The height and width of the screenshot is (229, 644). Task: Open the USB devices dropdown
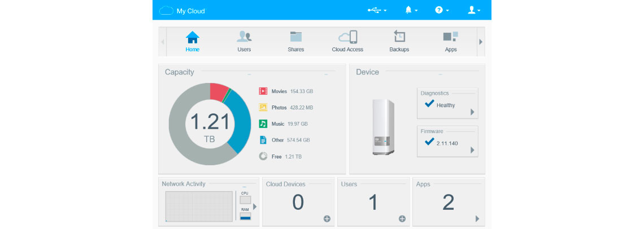pos(377,10)
